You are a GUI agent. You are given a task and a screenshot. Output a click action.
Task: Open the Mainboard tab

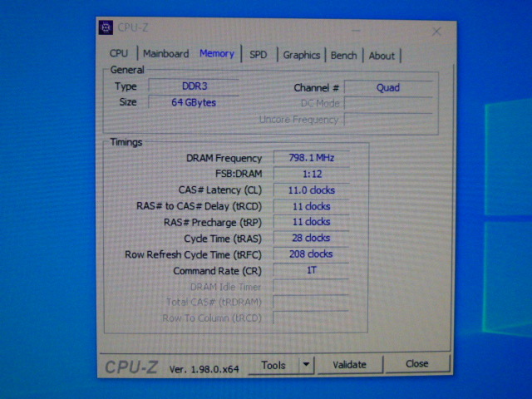pyautogui.click(x=165, y=53)
